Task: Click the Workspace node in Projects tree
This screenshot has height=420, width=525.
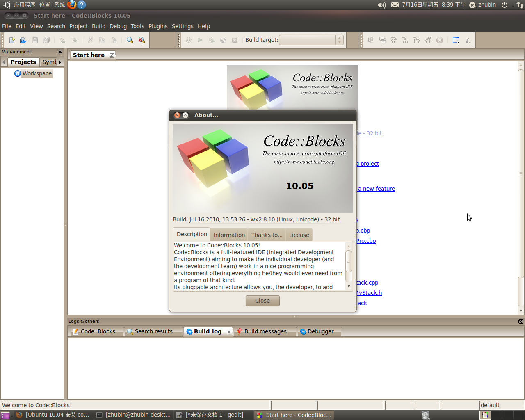Action: click(x=37, y=73)
